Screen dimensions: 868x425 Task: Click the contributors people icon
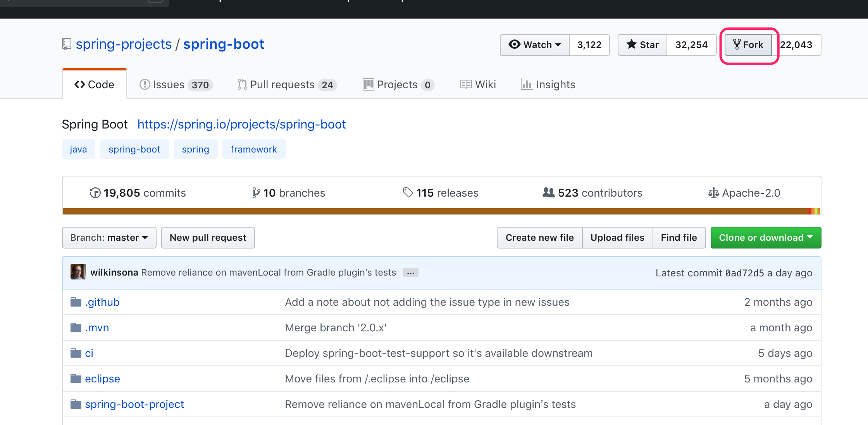click(548, 192)
